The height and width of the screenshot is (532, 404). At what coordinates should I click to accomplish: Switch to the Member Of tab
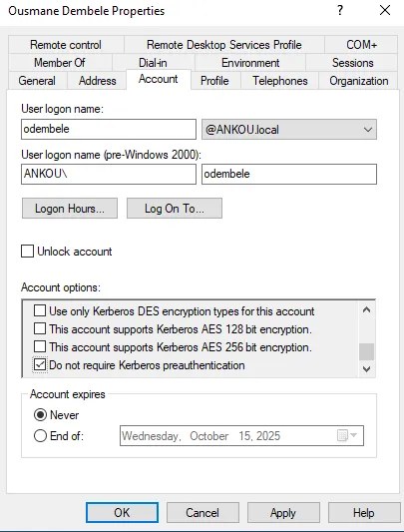(60, 63)
